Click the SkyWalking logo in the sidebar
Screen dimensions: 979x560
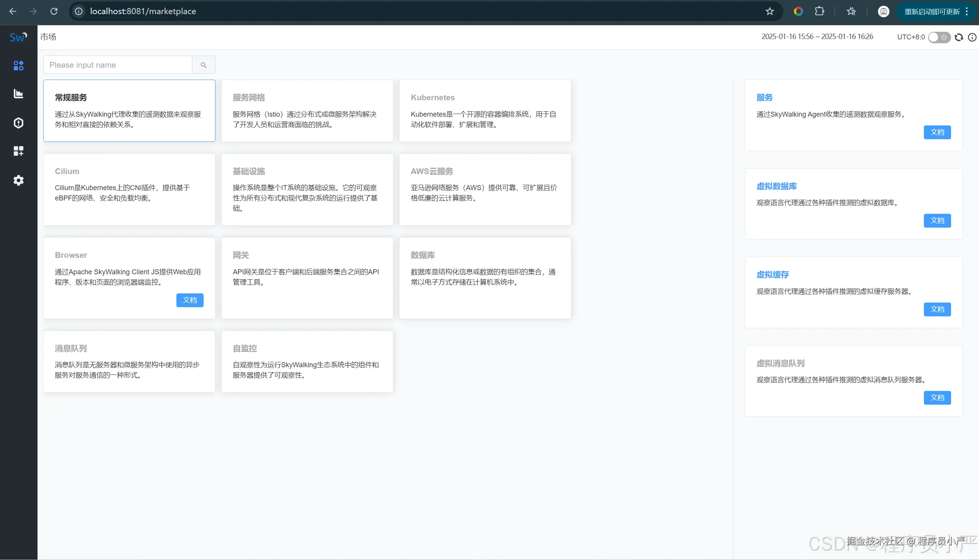pyautogui.click(x=18, y=37)
